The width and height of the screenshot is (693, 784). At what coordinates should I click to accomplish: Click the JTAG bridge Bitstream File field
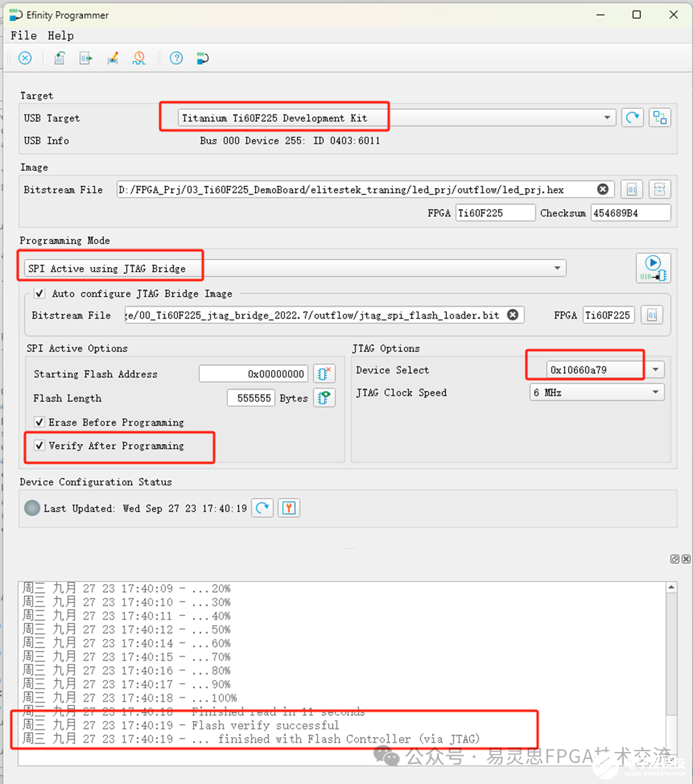tap(324, 315)
